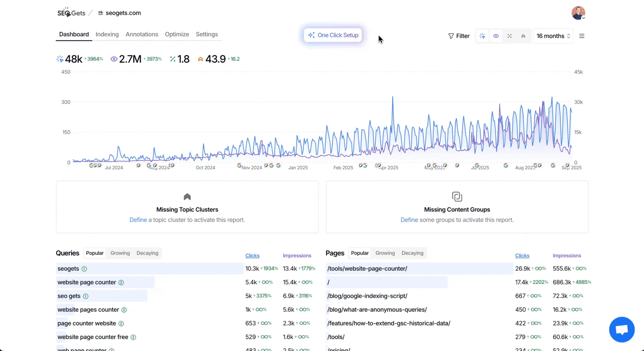
Task: Toggle the clicks metric on the chart
Action: pos(482,36)
